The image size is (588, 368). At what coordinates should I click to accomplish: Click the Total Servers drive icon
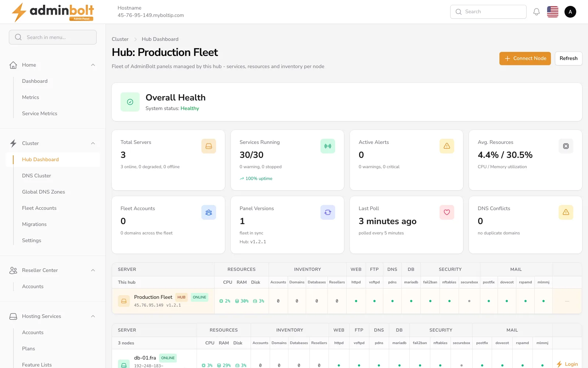pos(209,146)
